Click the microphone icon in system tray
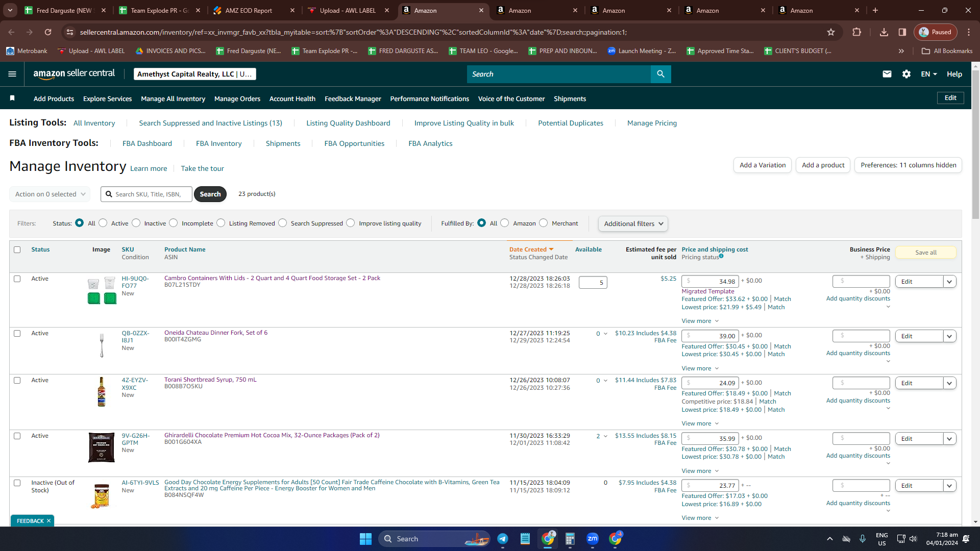Screen dimensions: 980x551 point(863,539)
